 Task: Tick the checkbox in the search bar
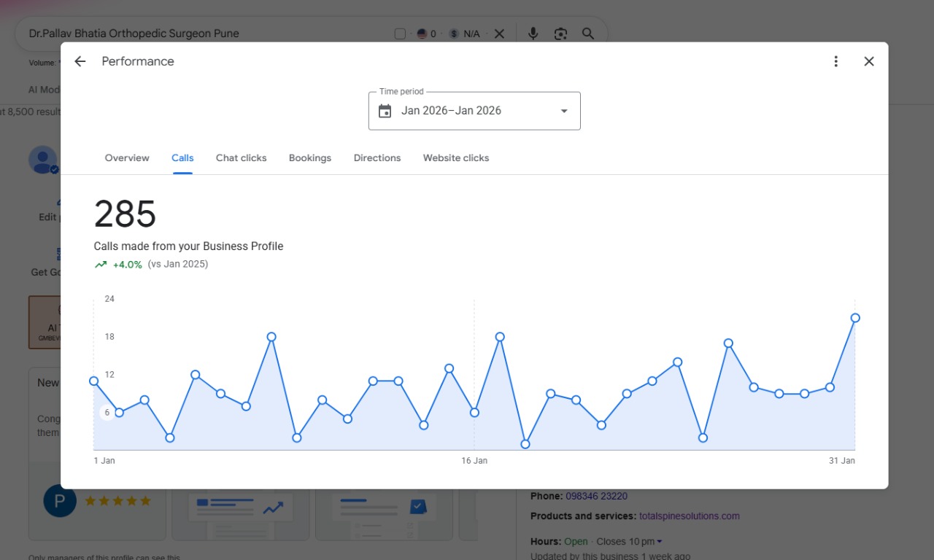pos(400,34)
